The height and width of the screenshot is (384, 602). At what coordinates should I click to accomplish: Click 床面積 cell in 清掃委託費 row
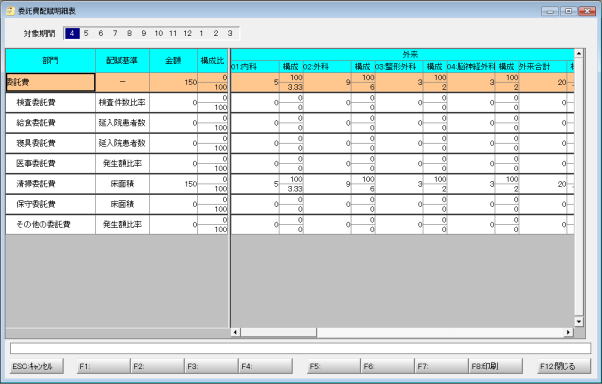click(122, 184)
